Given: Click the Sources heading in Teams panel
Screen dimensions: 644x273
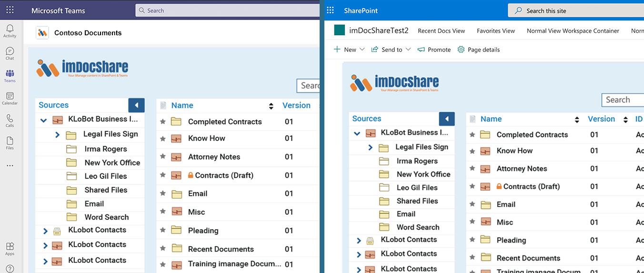Looking at the screenshot, I should [53, 105].
